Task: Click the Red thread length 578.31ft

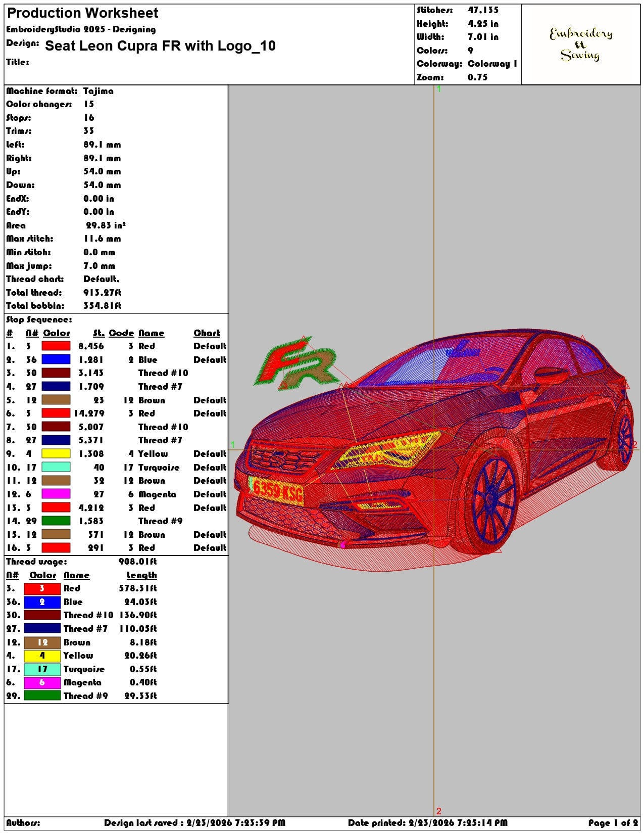Action: pyautogui.click(x=138, y=588)
